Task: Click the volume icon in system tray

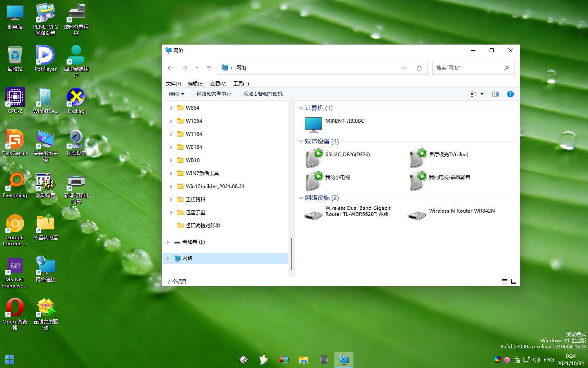Action: point(537,360)
